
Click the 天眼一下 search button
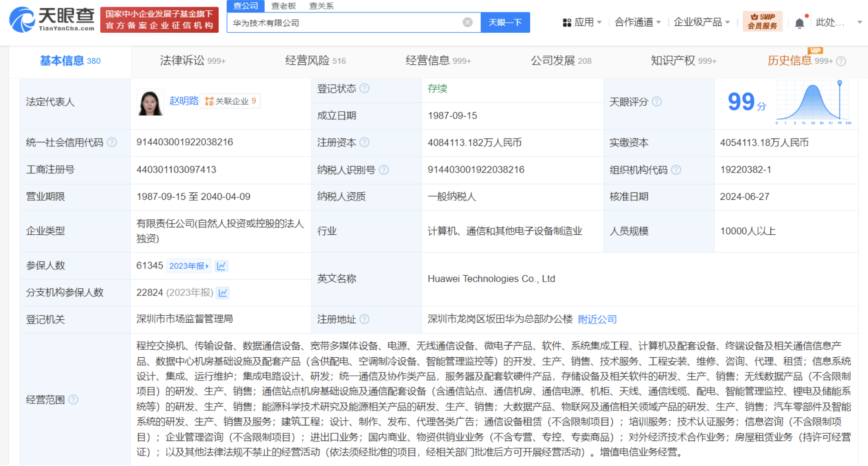pos(505,22)
